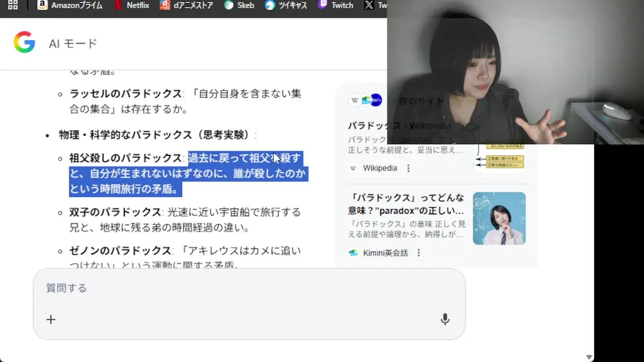Screen dimensions: 644x362
Task: Click the 祖父殺しのパラドックス heading text
Action: coord(125,158)
